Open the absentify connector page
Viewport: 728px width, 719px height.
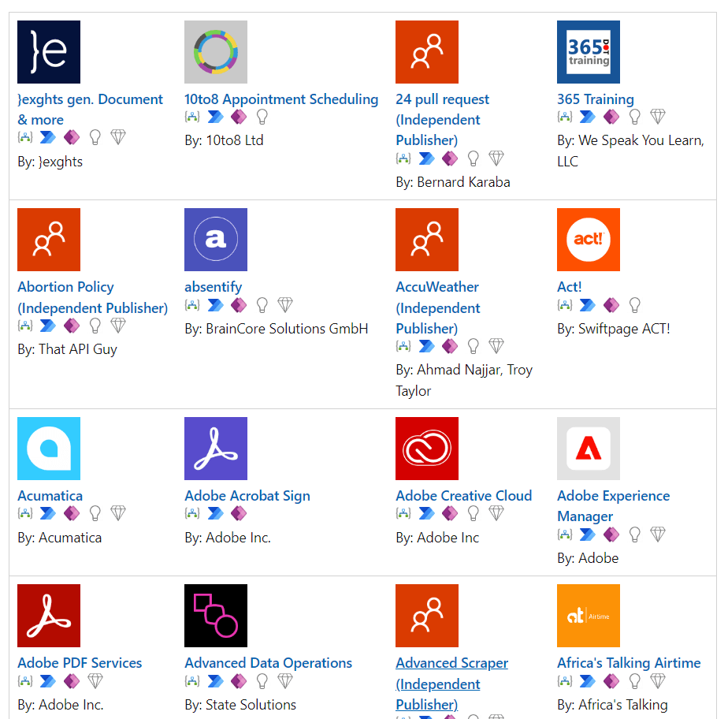(216, 287)
